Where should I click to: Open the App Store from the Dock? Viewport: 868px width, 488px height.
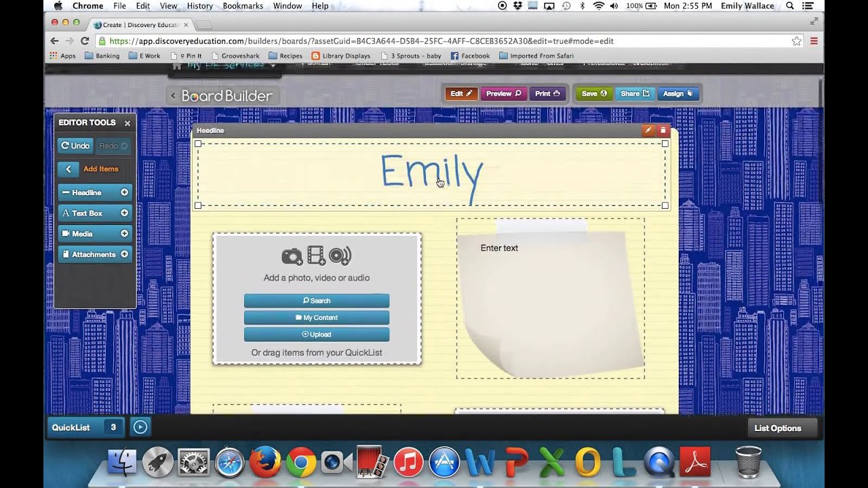[444, 464]
